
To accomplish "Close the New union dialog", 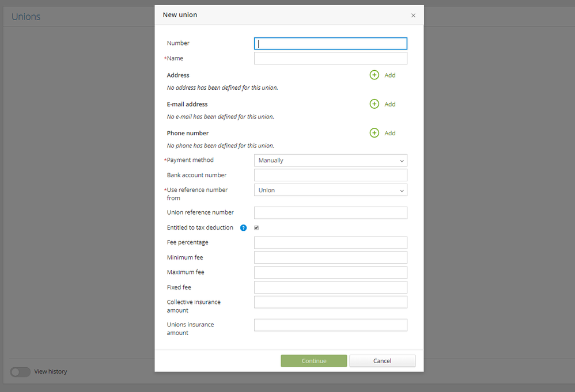I will coord(413,16).
